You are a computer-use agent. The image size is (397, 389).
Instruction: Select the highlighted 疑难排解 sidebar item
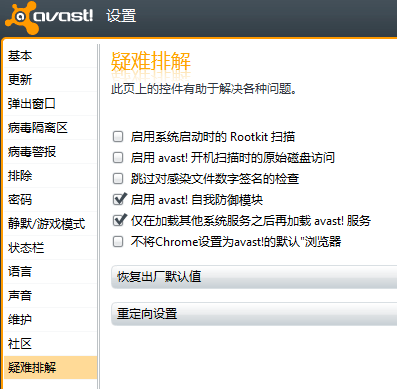50,368
